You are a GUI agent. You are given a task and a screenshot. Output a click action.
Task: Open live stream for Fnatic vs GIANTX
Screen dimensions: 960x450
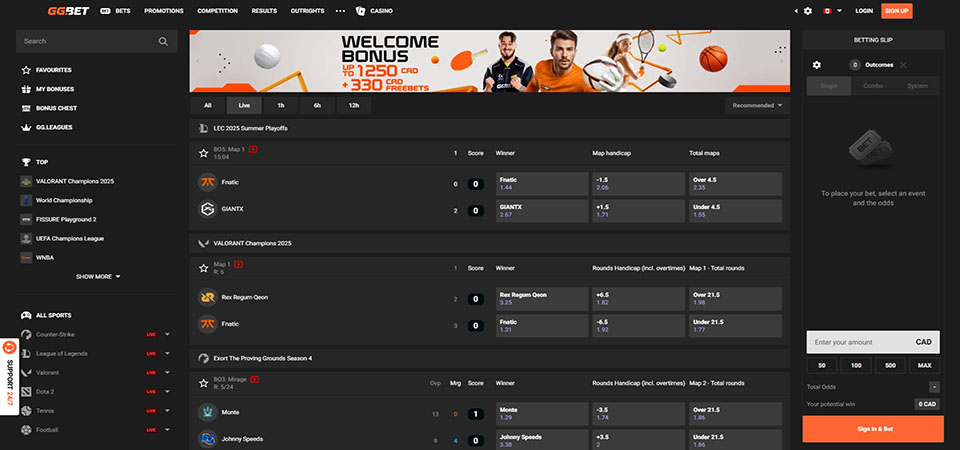(253, 149)
